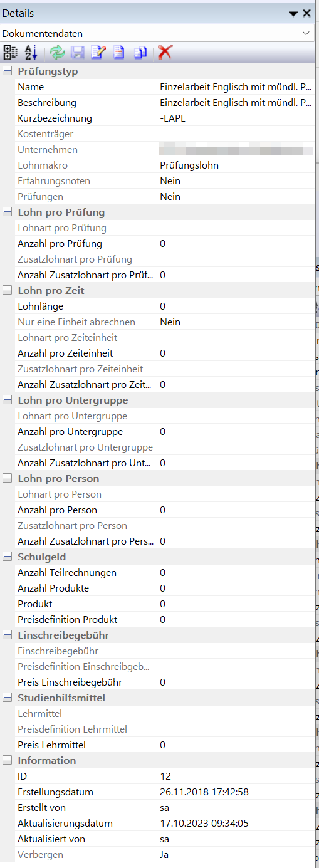The height and width of the screenshot is (868, 319).
Task: Click the edit document pencil icon
Action: (98, 52)
